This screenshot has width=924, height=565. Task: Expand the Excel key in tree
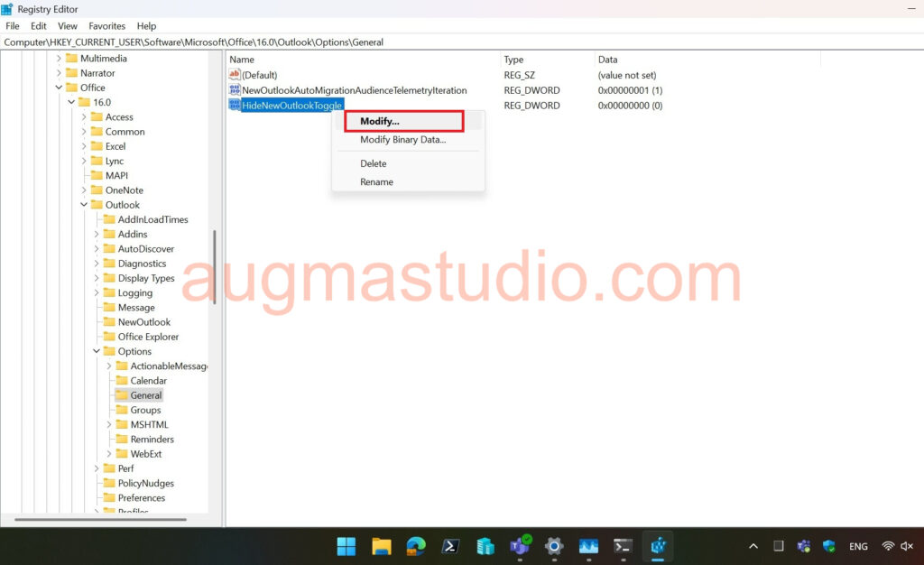click(84, 146)
